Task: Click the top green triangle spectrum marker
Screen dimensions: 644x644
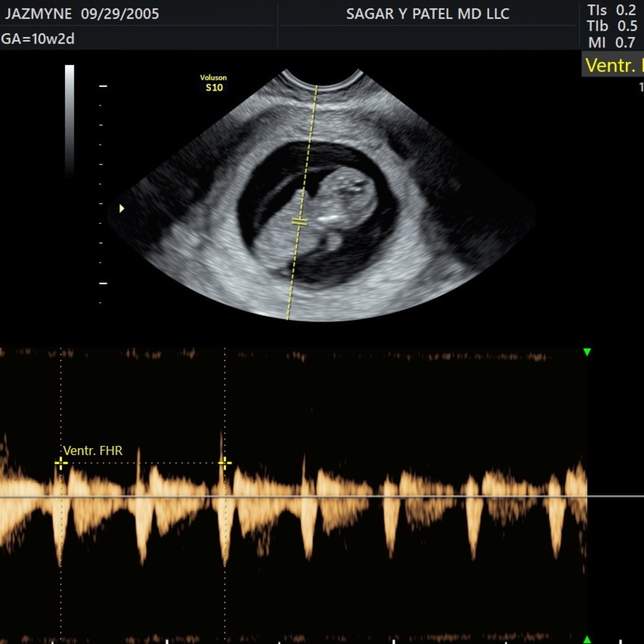Action: [587, 352]
